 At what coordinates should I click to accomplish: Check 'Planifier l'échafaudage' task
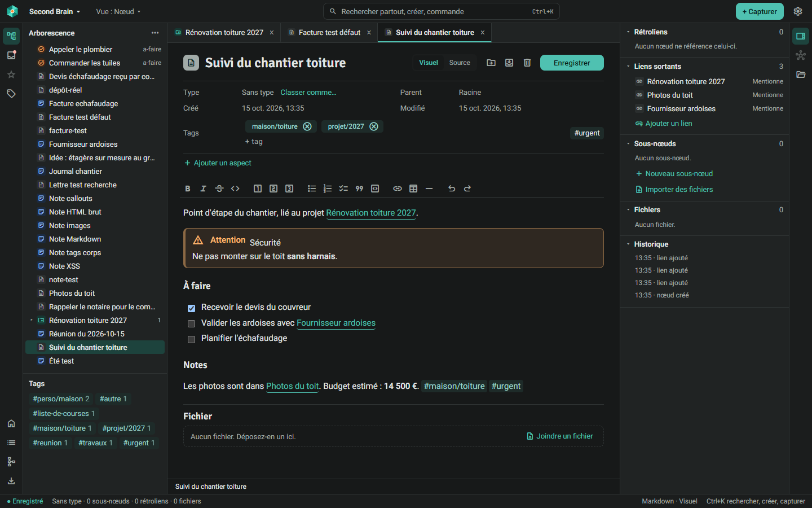(191, 339)
